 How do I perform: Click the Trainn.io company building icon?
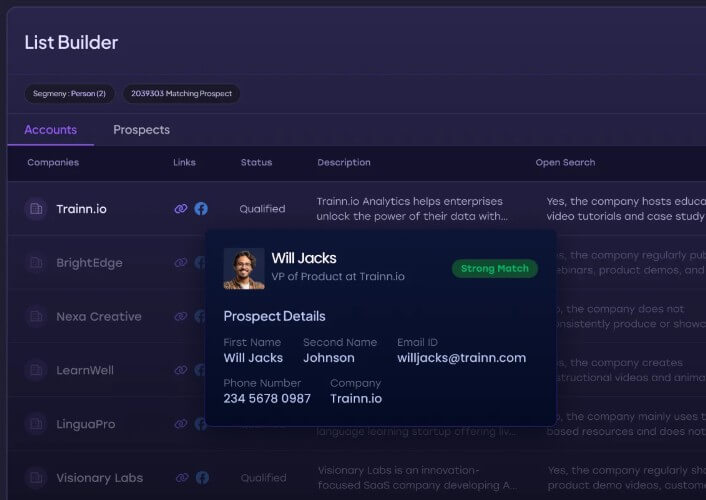click(x=36, y=209)
